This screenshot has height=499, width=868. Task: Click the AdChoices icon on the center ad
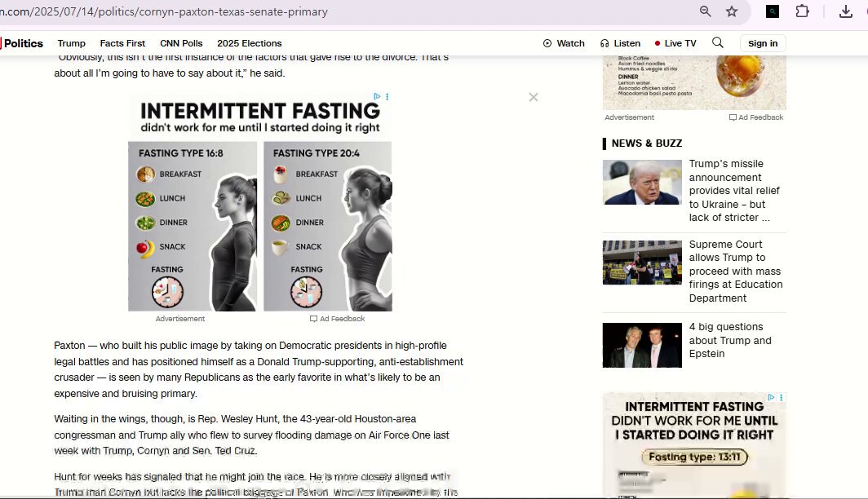[x=377, y=96]
